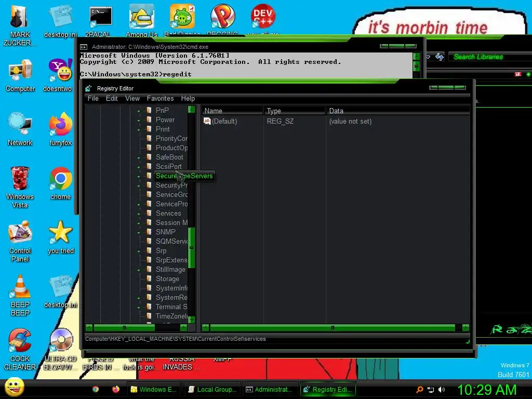The width and height of the screenshot is (532, 399).
Task: Expand the SNMP key arrow
Action: (x=139, y=233)
